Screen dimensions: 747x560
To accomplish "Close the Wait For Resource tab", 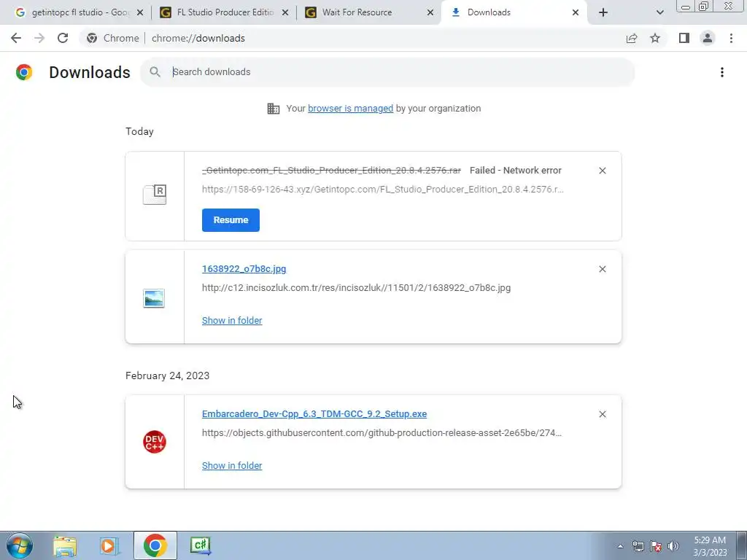I will coord(430,12).
